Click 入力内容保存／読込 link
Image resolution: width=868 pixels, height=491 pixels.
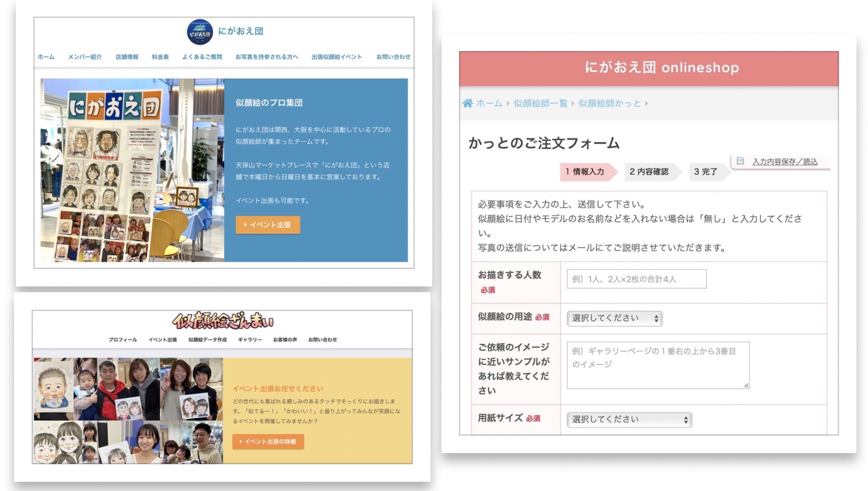pyautogui.click(x=784, y=162)
